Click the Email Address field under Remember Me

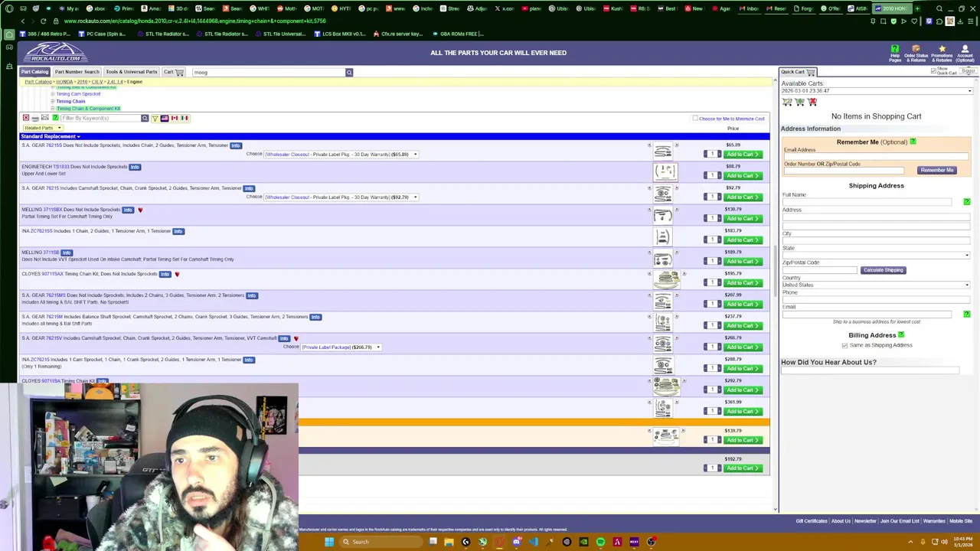click(876, 156)
